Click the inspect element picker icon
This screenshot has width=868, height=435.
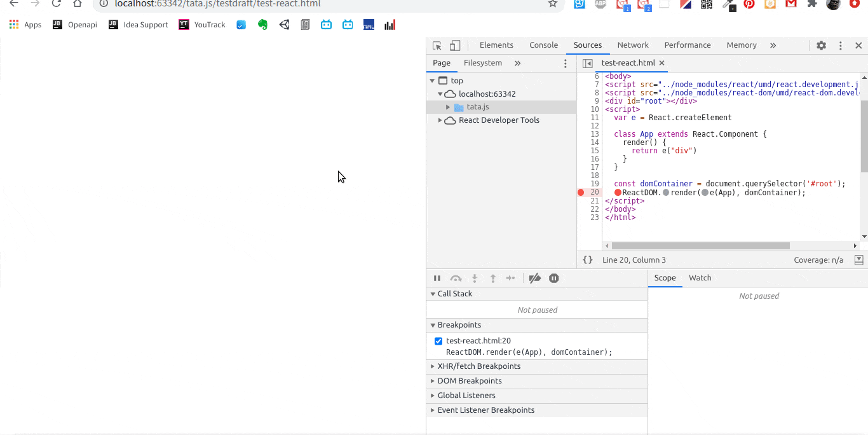click(437, 46)
